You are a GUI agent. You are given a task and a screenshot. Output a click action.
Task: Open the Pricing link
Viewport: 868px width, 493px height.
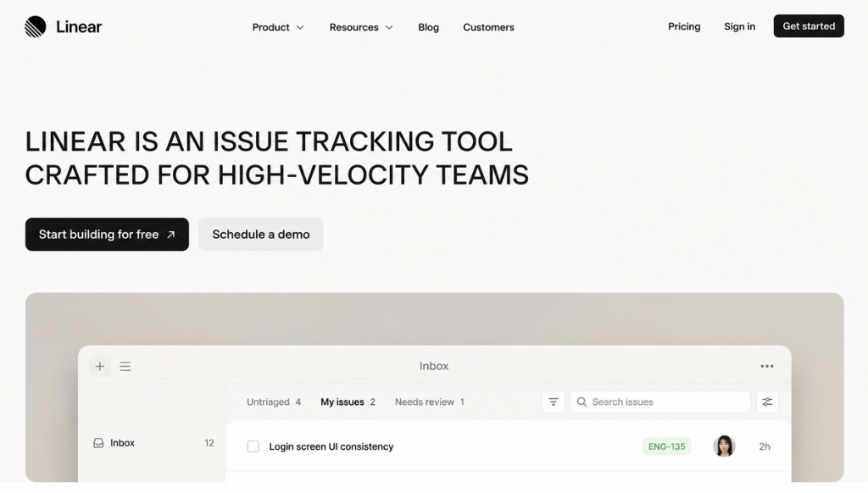coord(684,26)
